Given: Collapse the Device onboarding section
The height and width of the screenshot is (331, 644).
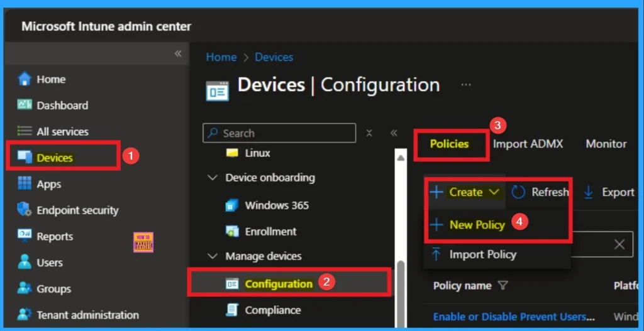Looking at the screenshot, I should click(x=213, y=178).
